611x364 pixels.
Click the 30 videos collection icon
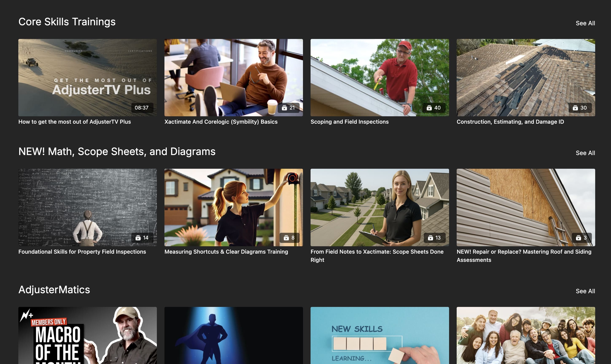point(575,108)
